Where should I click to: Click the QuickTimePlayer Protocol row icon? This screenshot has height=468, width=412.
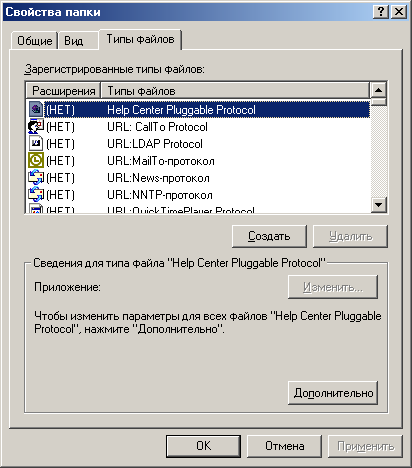pyautogui.click(x=36, y=208)
